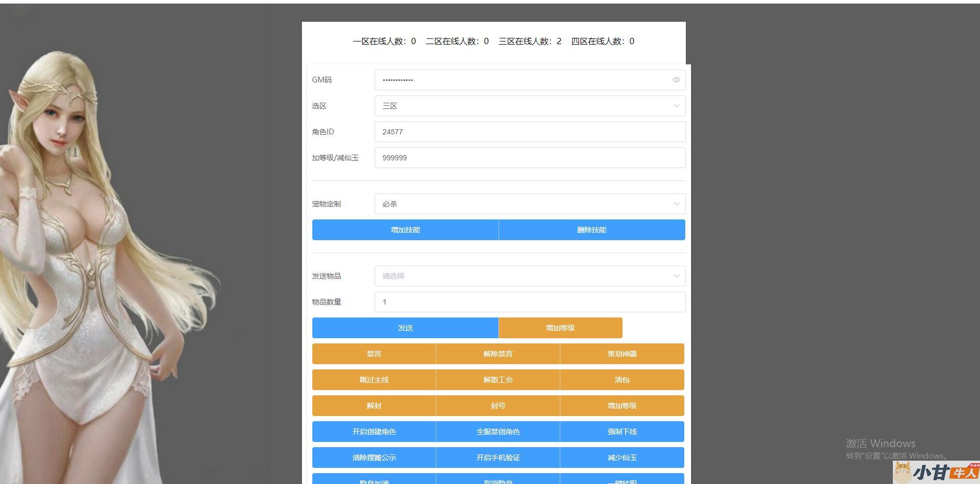Click the 跳过主线 button
The image size is (980, 484).
(374, 380)
